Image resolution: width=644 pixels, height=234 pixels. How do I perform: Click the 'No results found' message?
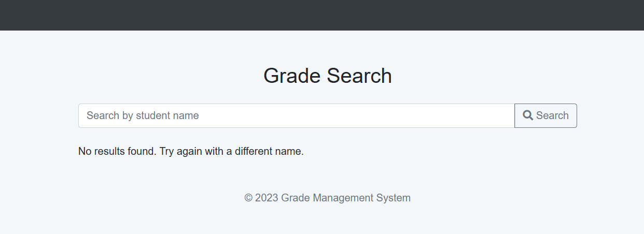191,151
